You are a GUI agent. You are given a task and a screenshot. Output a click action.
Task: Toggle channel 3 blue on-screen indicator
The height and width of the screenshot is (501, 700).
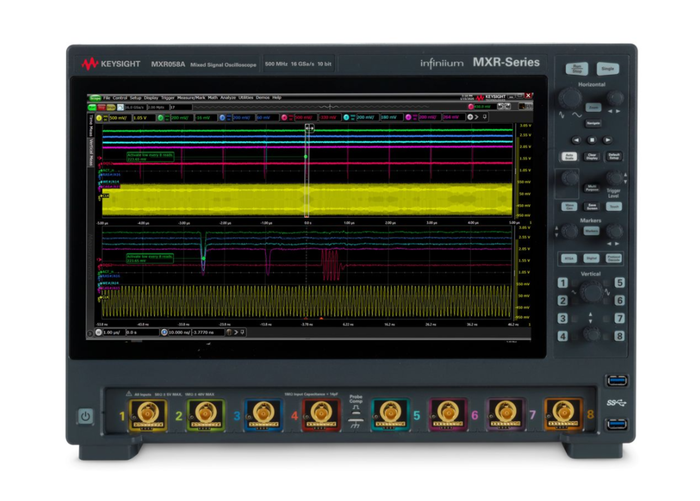click(x=222, y=117)
